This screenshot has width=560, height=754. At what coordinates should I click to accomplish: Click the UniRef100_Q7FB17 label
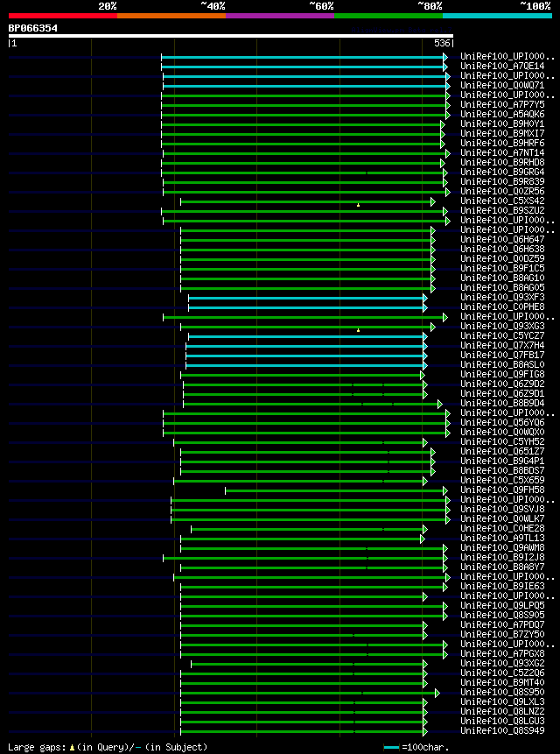(502, 355)
